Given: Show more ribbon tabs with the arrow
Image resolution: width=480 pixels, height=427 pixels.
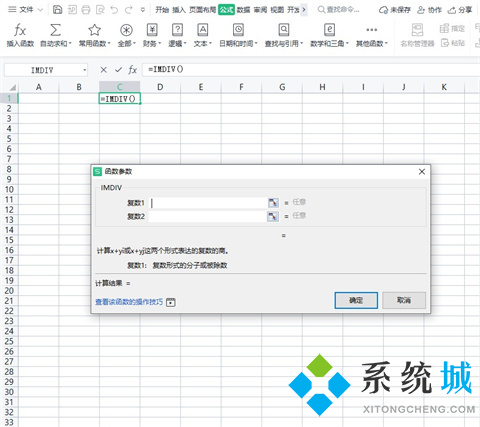Looking at the screenshot, I should (304, 10).
